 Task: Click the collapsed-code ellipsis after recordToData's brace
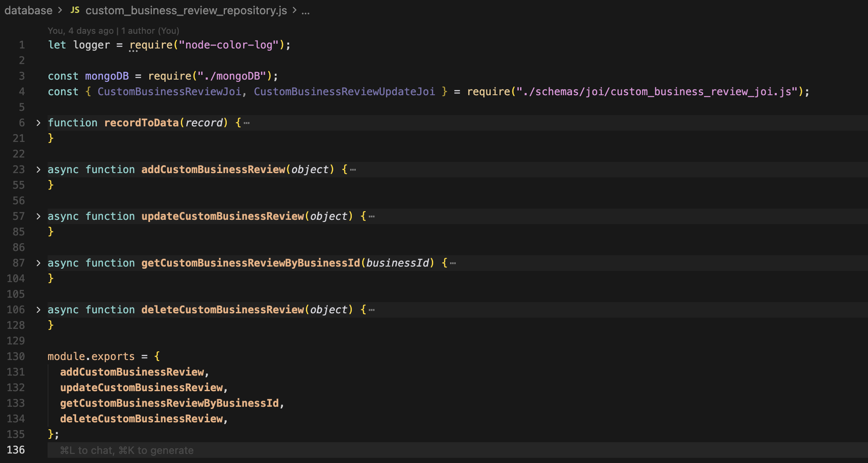[247, 123]
